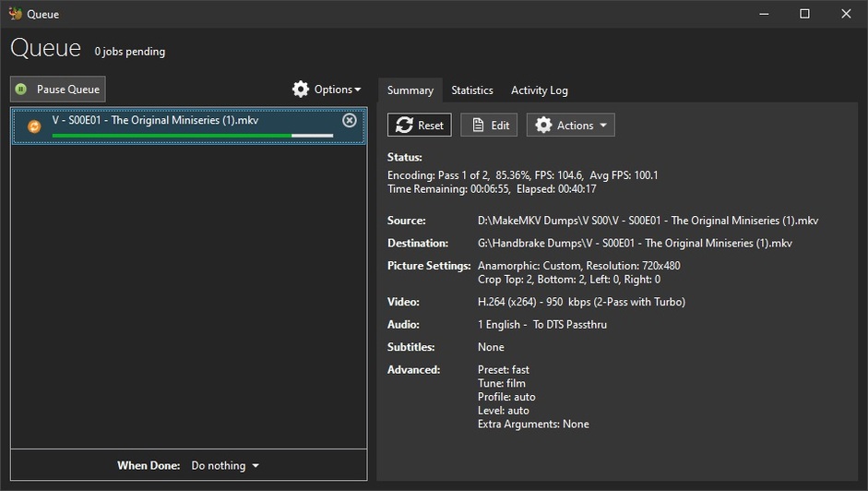The height and width of the screenshot is (491, 868).
Task: Click the '0 jobs pending' label
Action: pos(129,52)
